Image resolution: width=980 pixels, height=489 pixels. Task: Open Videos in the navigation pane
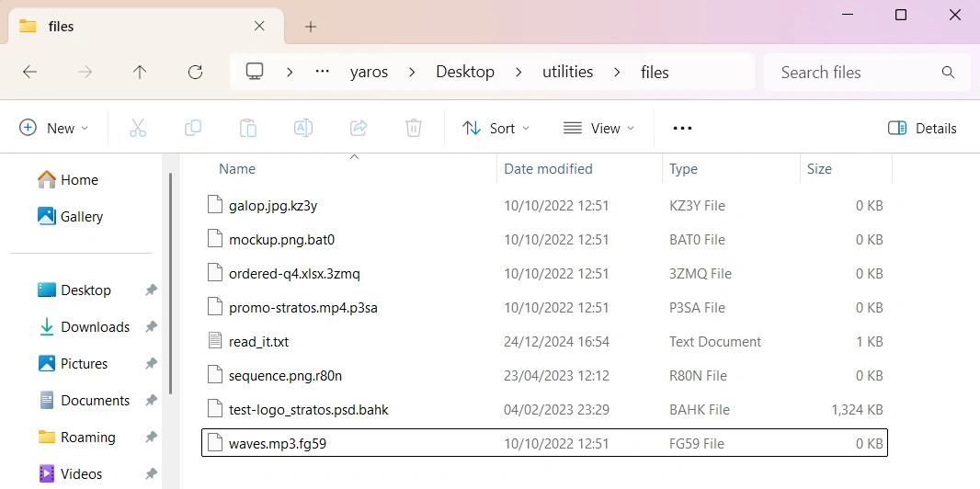click(x=70, y=474)
